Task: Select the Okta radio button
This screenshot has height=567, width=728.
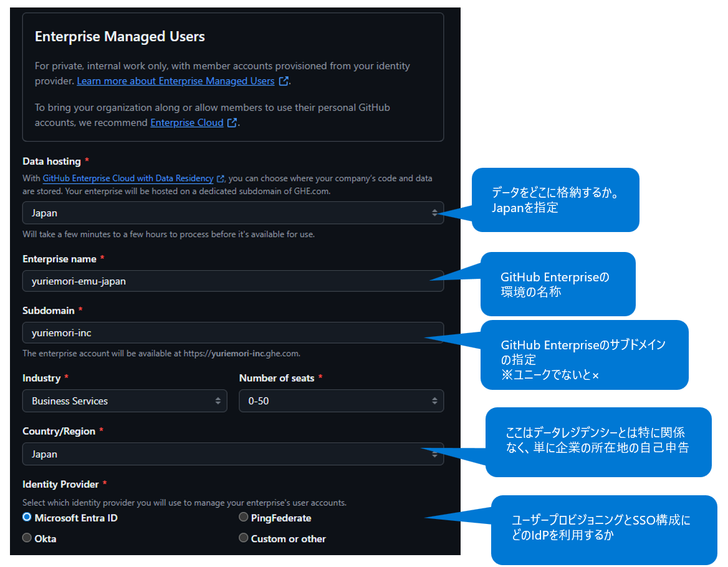Action: coord(27,538)
